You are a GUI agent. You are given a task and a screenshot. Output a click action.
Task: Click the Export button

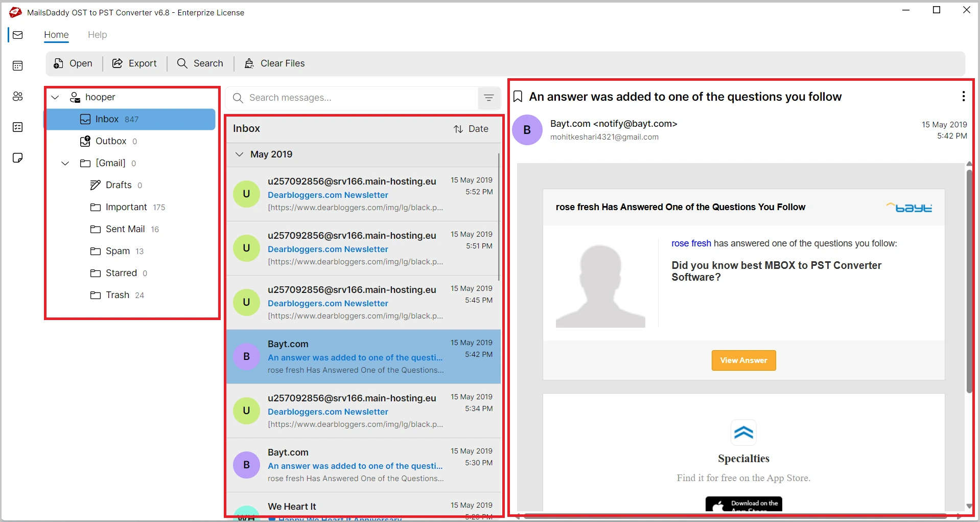tap(134, 63)
